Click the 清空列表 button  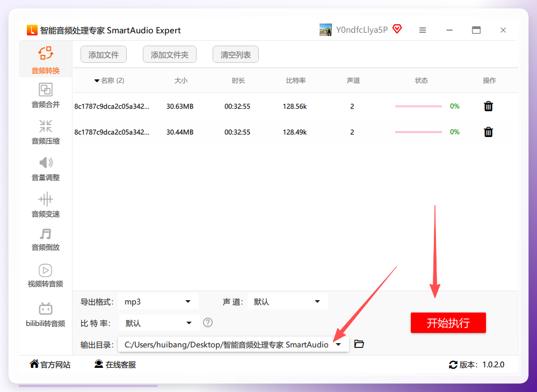236,54
